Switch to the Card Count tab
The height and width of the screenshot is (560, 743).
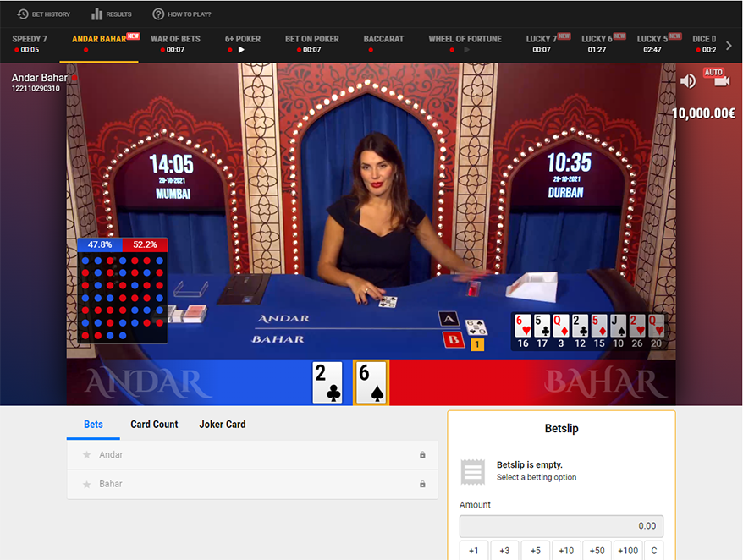[154, 424]
